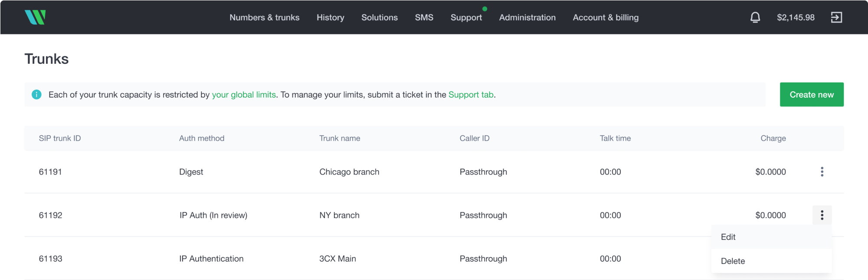Screen dimensions: 868x280
Task: Choose Edit from trunk context menu
Action: point(771,237)
